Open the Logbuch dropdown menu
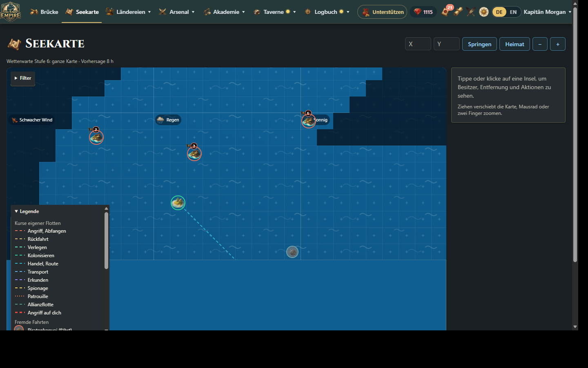Image resolution: width=588 pixels, height=368 pixels. 327,12
